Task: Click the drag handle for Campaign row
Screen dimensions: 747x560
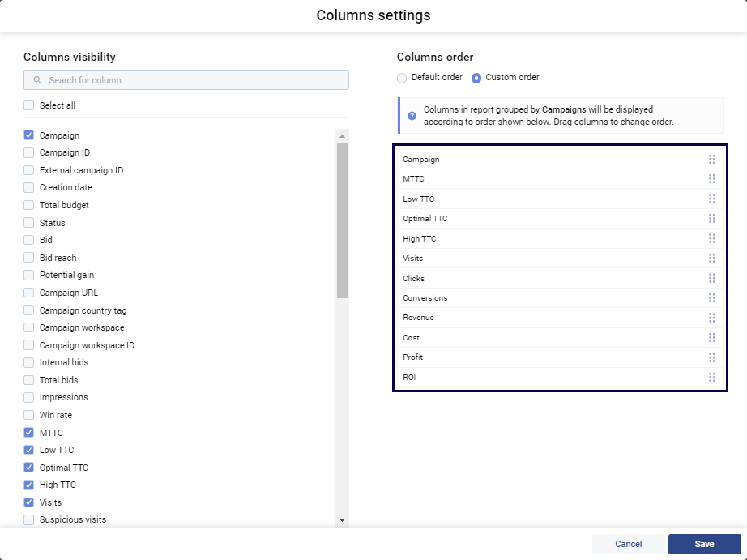Action: 712,160
